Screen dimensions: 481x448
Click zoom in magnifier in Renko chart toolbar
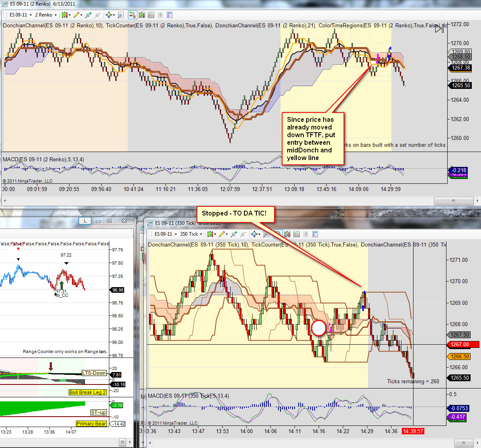(x=89, y=15)
